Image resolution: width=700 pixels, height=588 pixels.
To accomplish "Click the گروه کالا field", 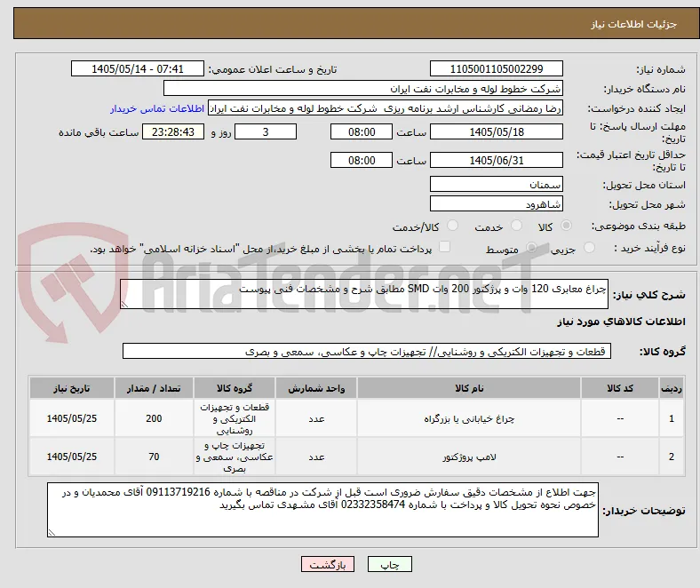I will (x=367, y=351).
